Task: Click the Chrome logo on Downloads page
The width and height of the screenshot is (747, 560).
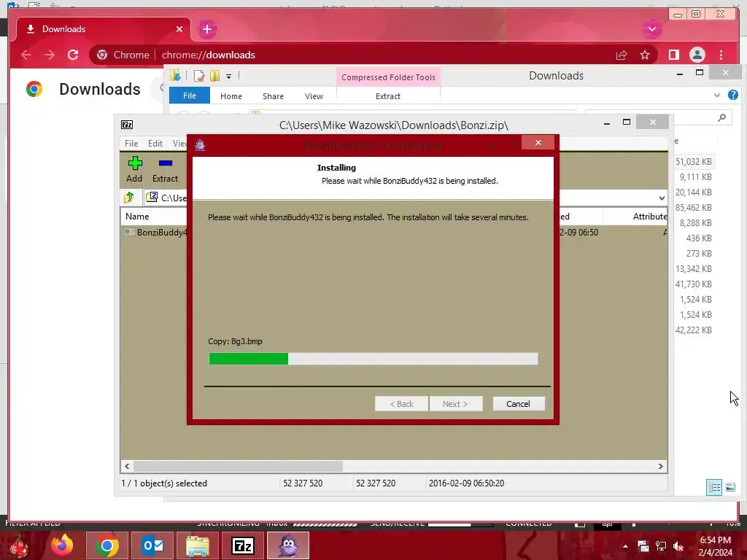Action: click(34, 89)
